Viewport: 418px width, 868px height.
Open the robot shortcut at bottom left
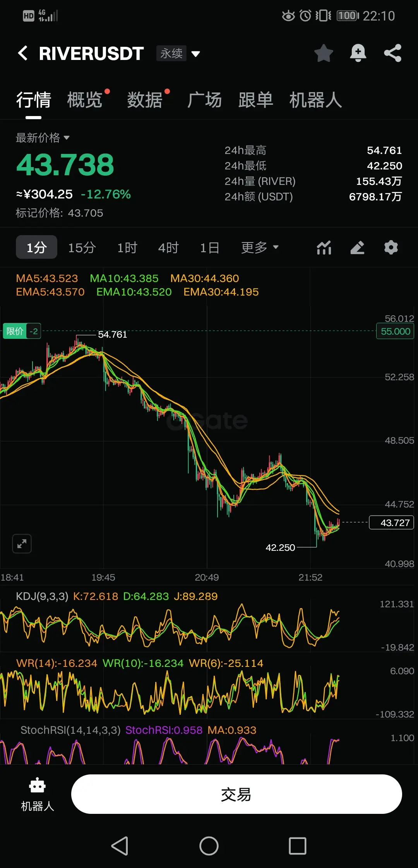point(37,795)
